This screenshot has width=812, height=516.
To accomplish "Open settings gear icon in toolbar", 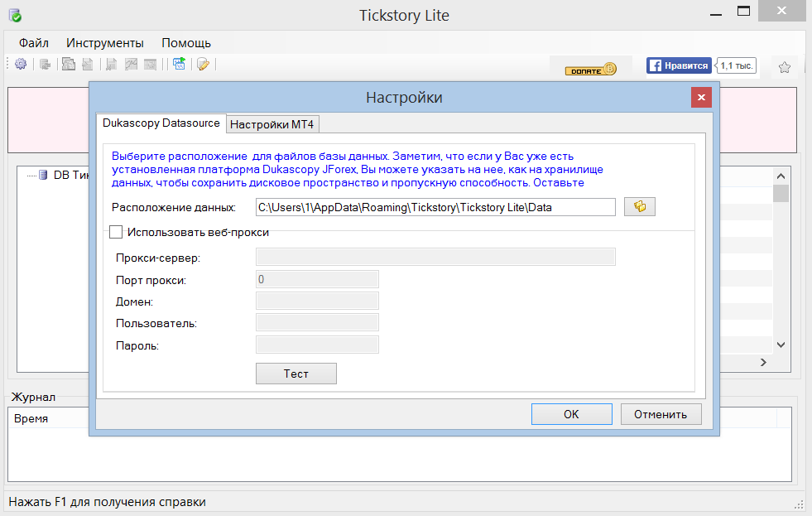I will (x=21, y=65).
